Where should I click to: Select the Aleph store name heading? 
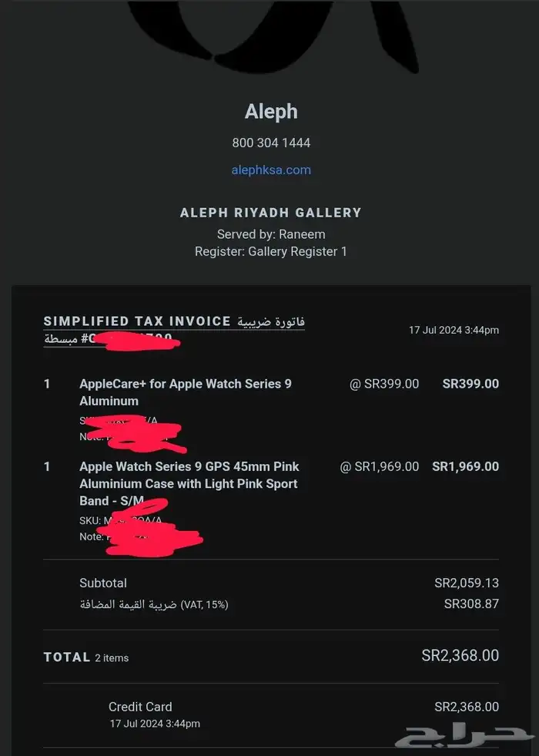[x=271, y=112]
